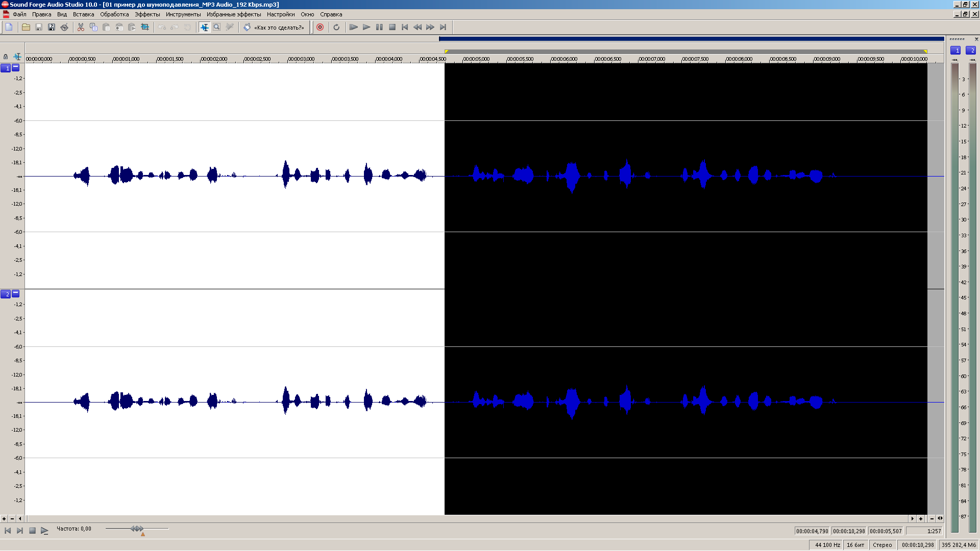The image size is (980, 551).
Task: Open the Обработка menu
Action: pos(114,14)
